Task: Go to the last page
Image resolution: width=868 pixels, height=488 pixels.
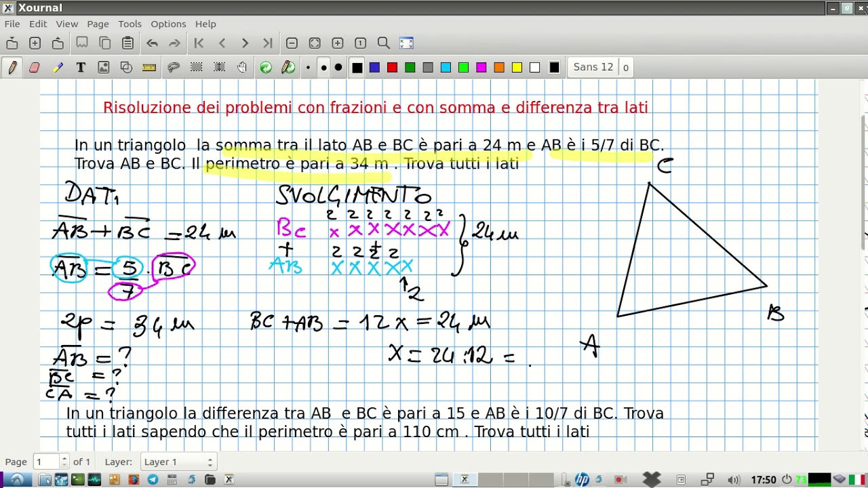Action: (x=268, y=43)
